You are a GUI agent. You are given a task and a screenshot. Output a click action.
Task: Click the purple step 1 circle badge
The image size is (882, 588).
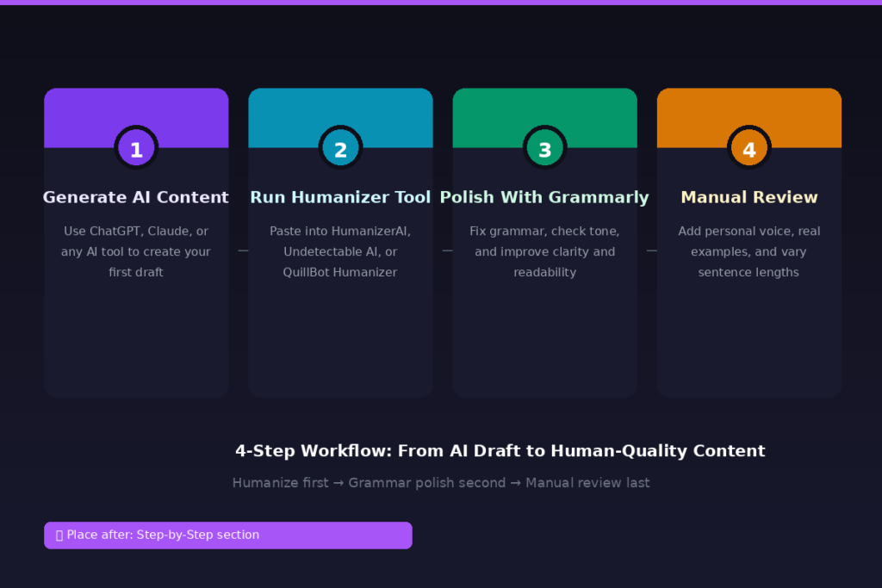(136, 147)
